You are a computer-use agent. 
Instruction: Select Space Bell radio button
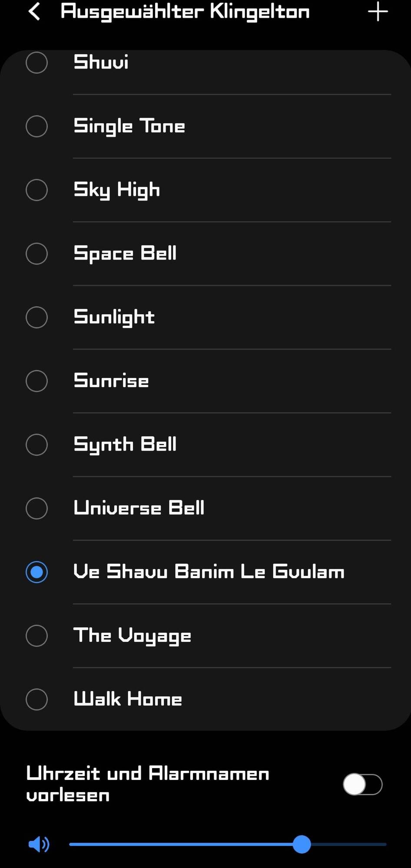tap(37, 253)
